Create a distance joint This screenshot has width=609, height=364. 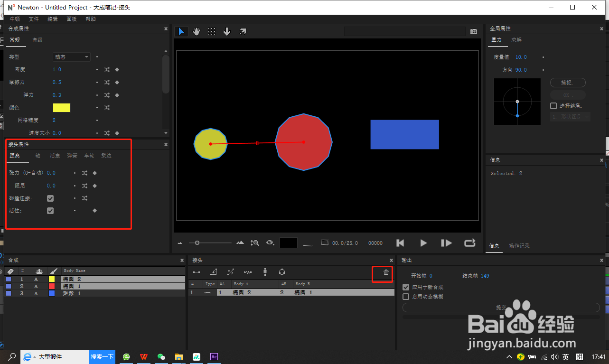coord(197,272)
